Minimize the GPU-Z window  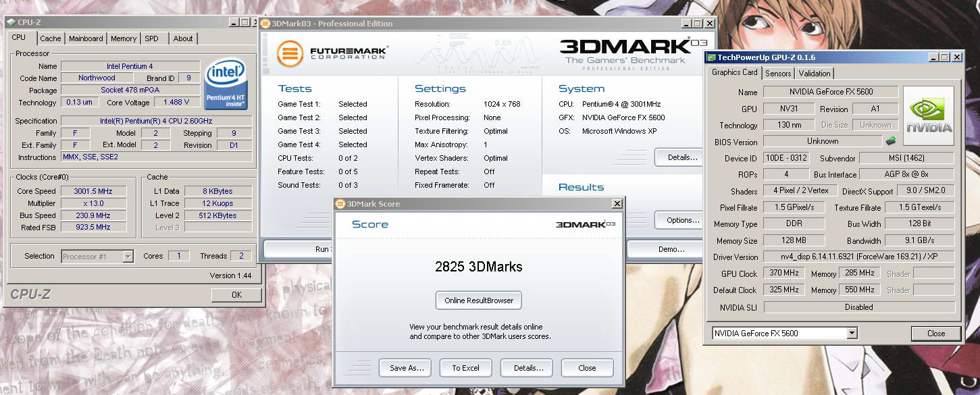(x=933, y=57)
